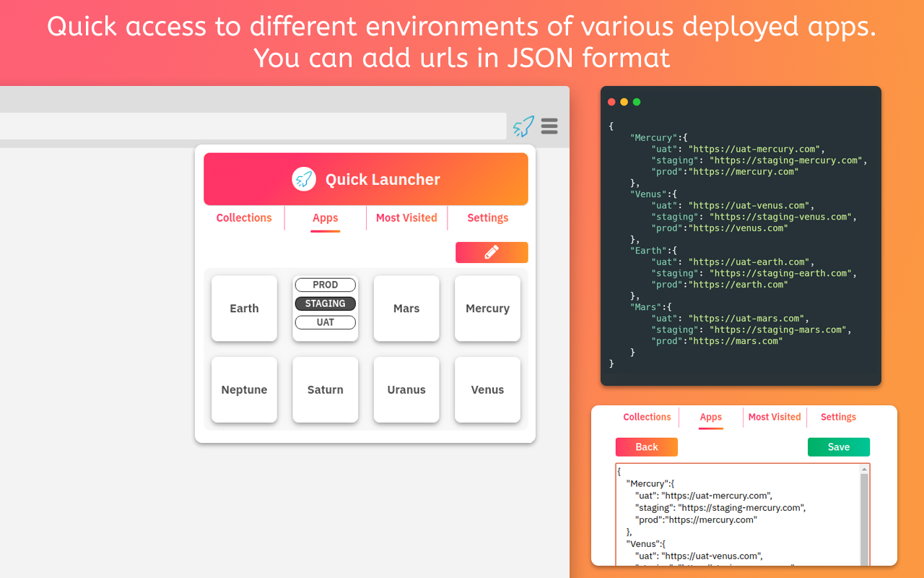The height and width of the screenshot is (578, 924).
Task: Click the pencil edit button
Action: [x=492, y=252]
